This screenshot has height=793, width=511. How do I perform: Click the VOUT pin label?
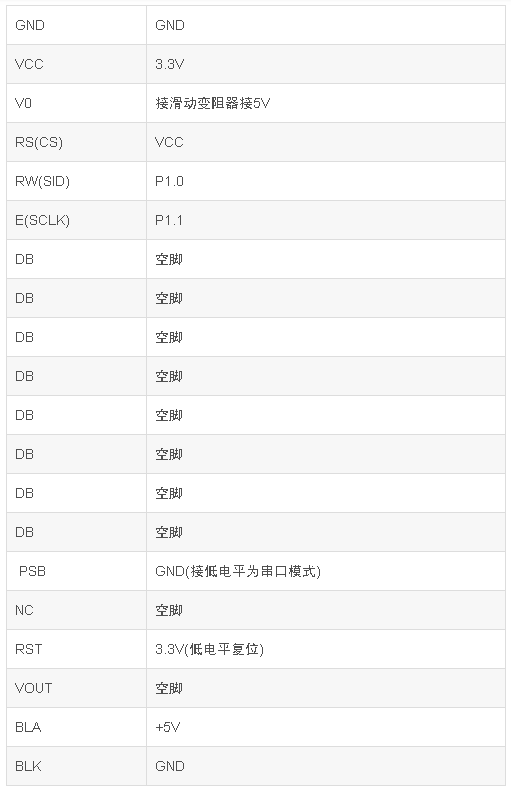pos(33,688)
